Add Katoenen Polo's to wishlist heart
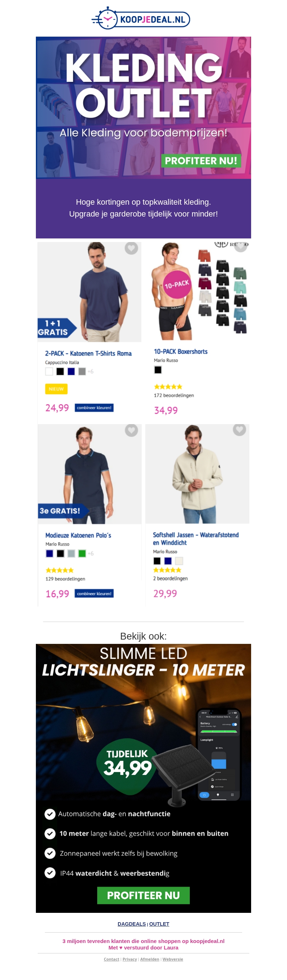Screen dimensions: 287x980 (x=131, y=430)
